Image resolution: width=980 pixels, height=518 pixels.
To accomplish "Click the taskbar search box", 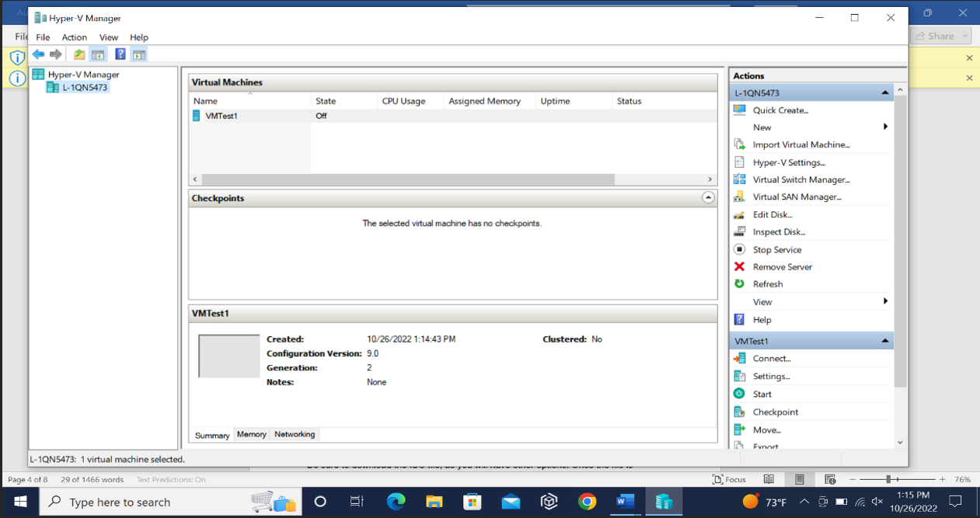I will [x=169, y=502].
